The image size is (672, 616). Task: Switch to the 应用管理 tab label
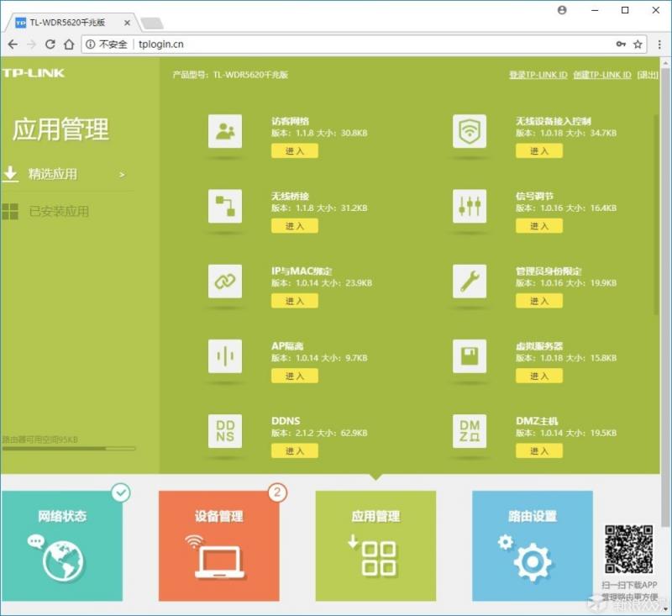click(375, 516)
